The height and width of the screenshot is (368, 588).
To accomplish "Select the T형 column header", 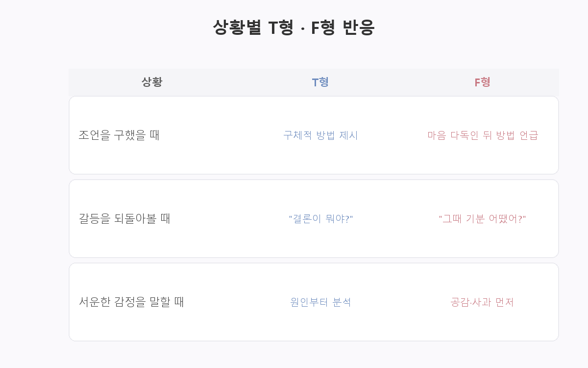I will point(320,82).
